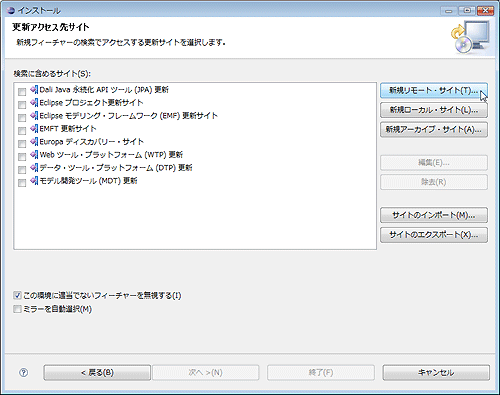The height and width of the screenshot is (395, 500).
Task: Select the EMFT 更新サイト row text
Action: click(x=68, y=129)
